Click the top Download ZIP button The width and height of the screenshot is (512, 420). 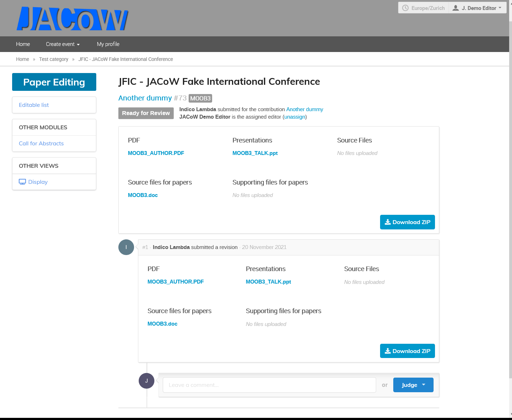407,222
